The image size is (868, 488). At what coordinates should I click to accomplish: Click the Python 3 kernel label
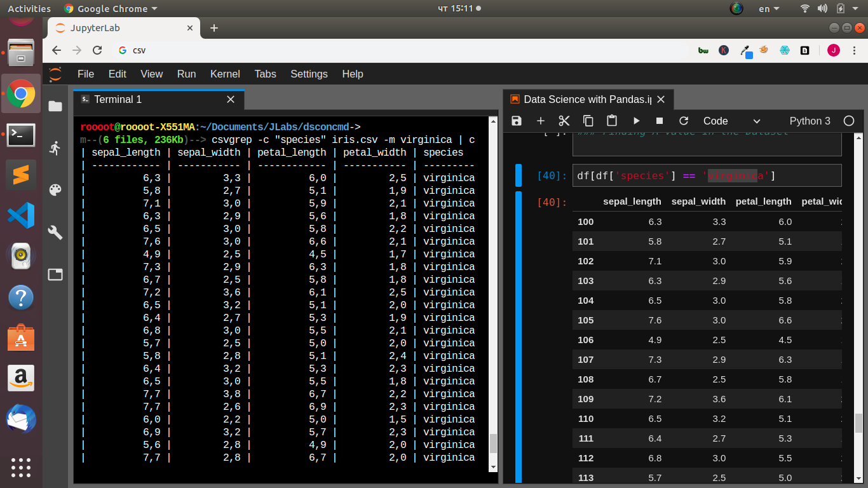(x=810, y=121)
